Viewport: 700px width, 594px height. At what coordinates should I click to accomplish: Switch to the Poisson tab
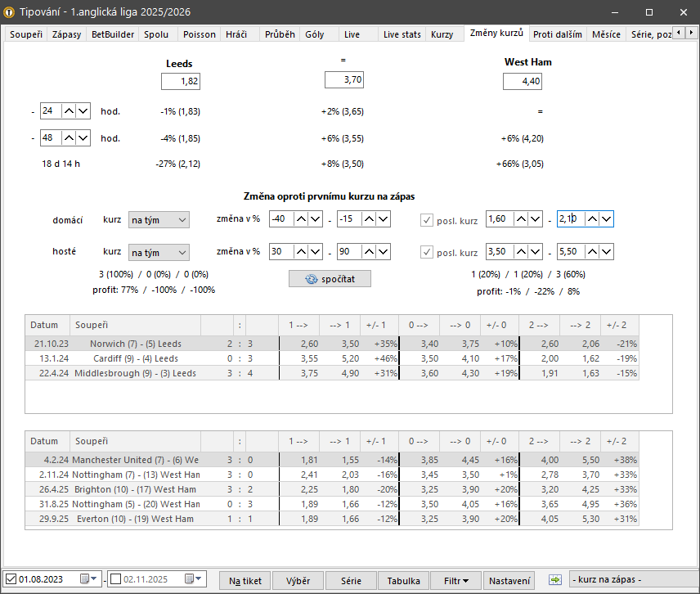[x=200, y=34]
